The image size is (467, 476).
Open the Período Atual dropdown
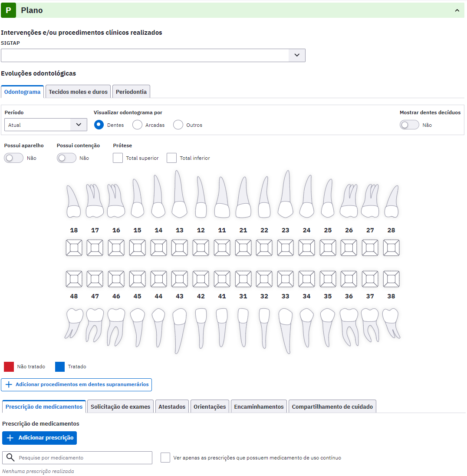46,125
